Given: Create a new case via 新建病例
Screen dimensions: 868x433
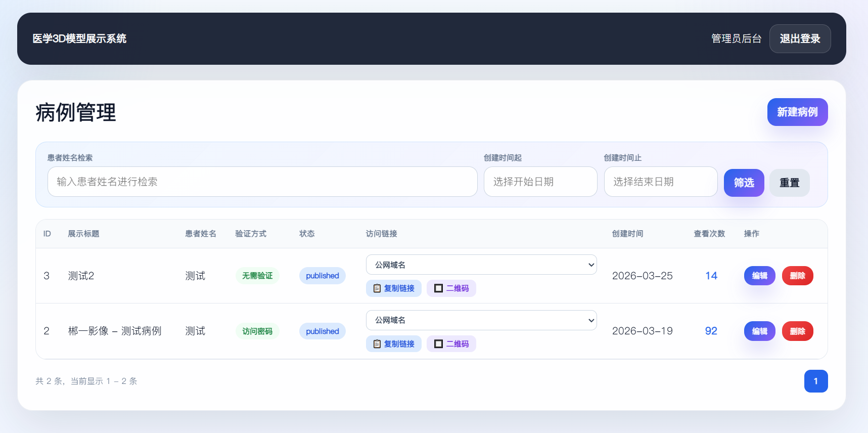Looking at the screenshot, I should [797, 112].
